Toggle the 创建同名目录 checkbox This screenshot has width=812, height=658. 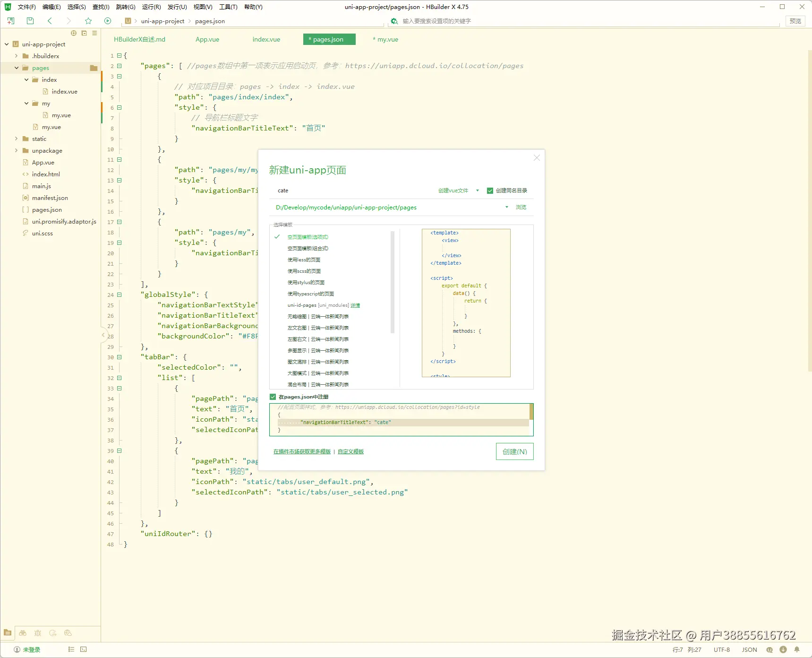click(490, 190)
